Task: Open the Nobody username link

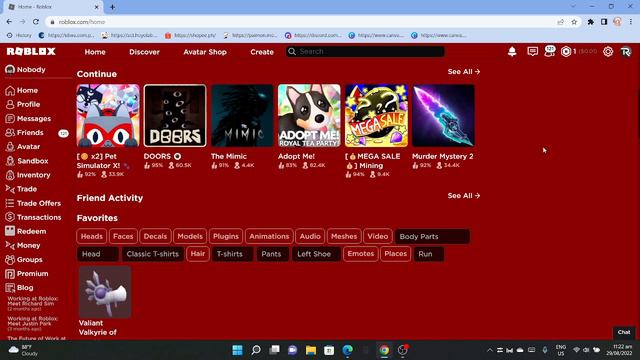Action: pos(25,70)
